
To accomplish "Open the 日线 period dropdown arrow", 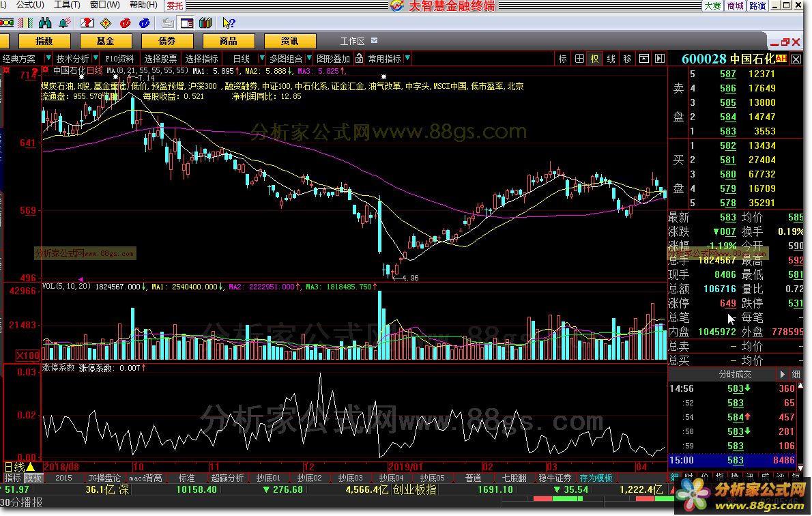I will coord(261,58).
